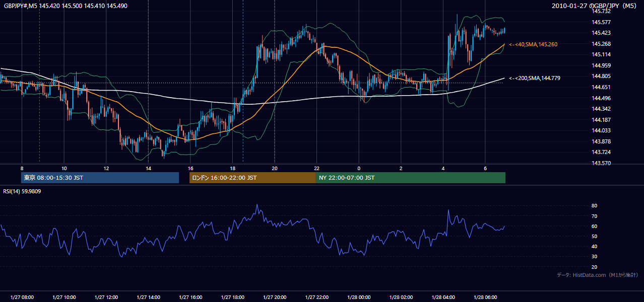Click price axis value 144.496

pos(601,98)
